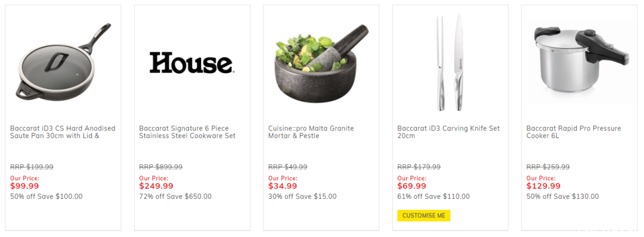Click the struck-through RRP $899.99 text
This screenshot has width=644, height=237.
[x=161, y=167]
